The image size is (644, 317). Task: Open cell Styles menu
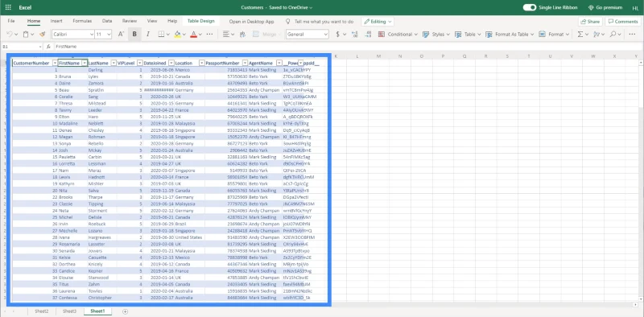click(x=436, y=35)
